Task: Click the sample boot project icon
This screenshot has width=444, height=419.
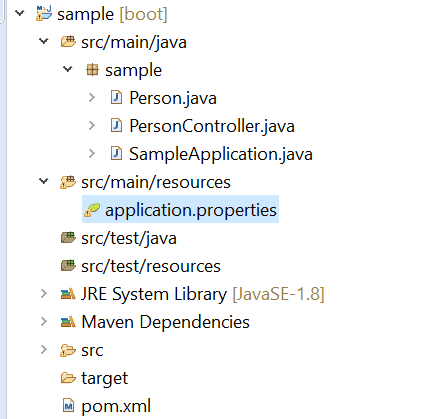Action: click(44, 14)
